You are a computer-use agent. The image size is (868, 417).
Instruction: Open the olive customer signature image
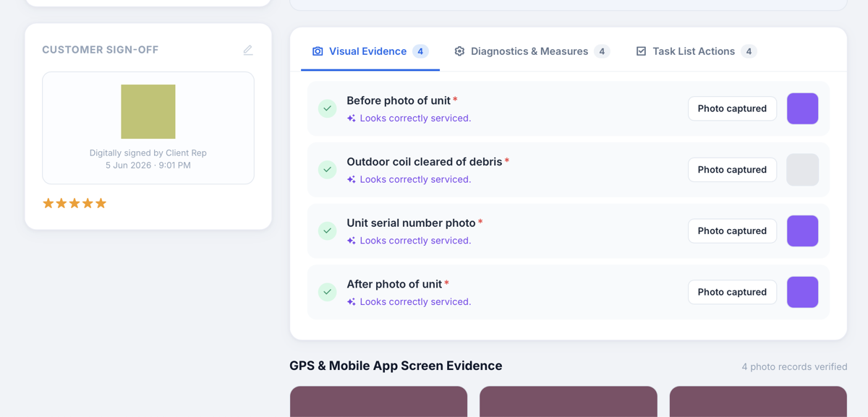click(x=148, y=111)
